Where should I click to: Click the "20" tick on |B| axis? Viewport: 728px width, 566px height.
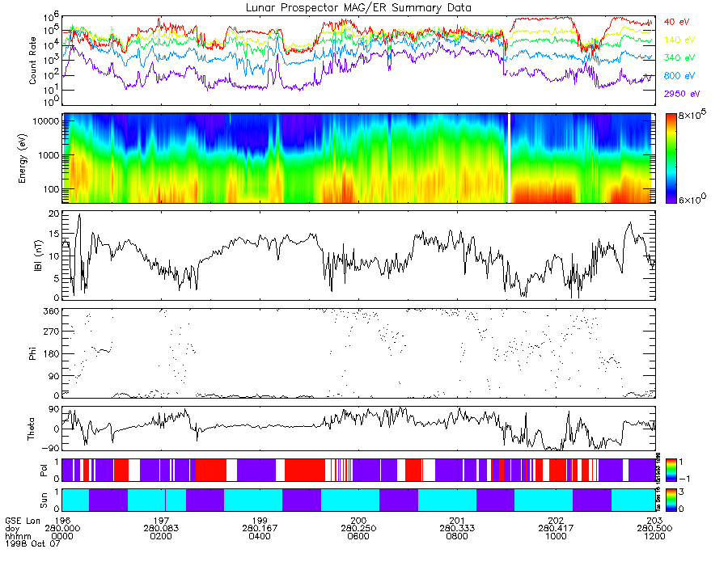point(54,214)
